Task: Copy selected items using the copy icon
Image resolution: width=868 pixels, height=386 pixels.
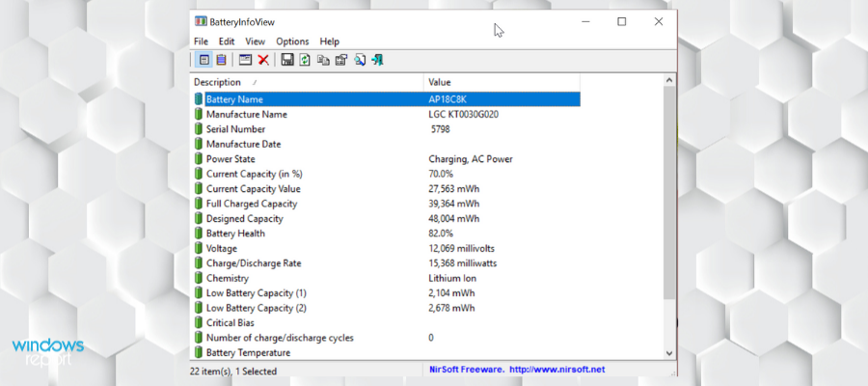Action: pos(323,60)
